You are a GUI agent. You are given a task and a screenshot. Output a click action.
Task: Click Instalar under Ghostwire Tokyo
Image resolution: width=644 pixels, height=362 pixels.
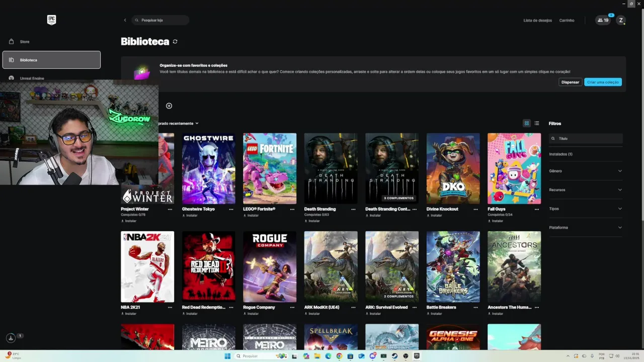point(190,215)
